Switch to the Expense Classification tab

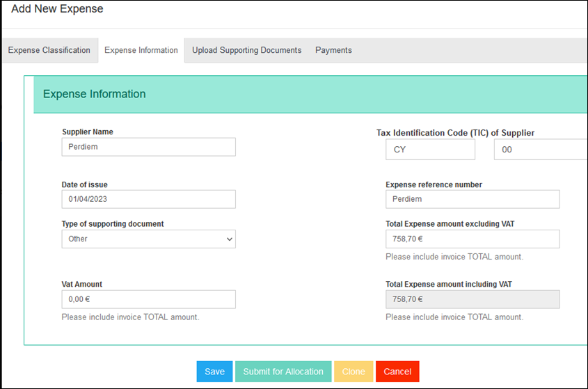click(x=49, y=50)
